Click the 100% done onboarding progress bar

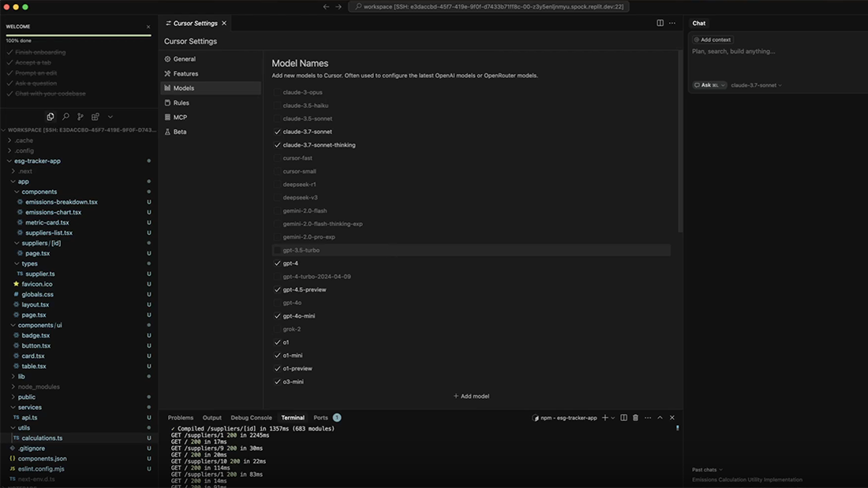(78, 35)
